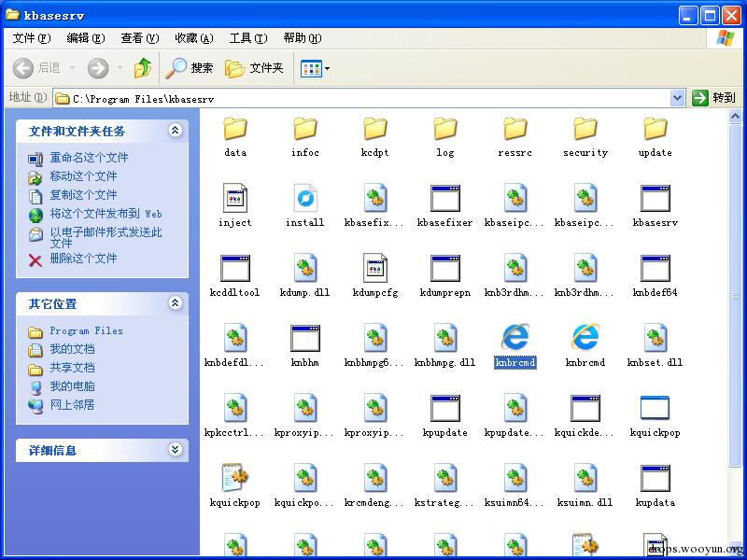
Task: Click 将这个文件发布到 Web link
Action: coord(106,214)
